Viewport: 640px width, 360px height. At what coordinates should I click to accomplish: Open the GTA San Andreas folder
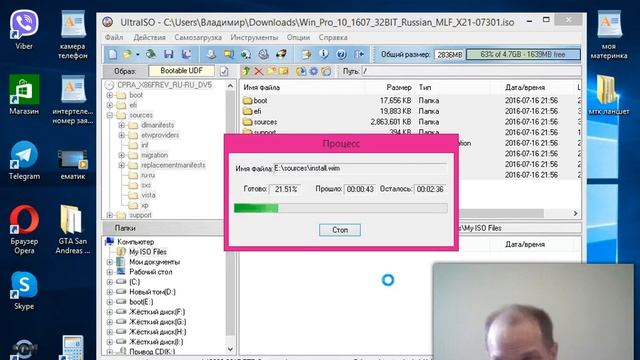click(72, 229)
